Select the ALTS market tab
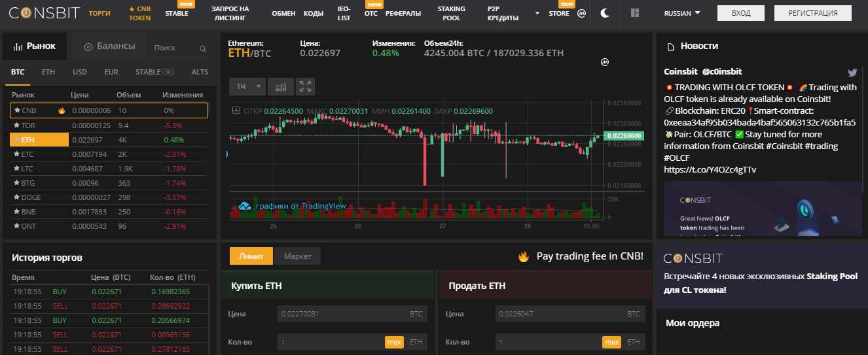Image resolution: width=868 pixels, height=355 pixels. point(200,72)
